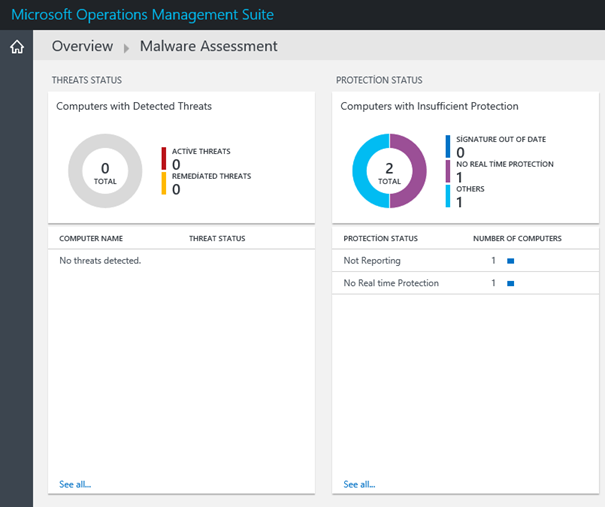Click the Threats Status section heading
605x507 pixels.
[87, 80]
